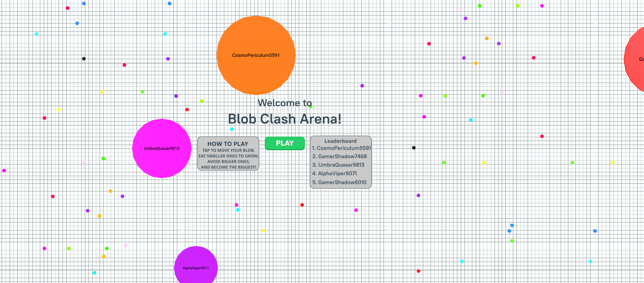The height and width of the screenshot is (283, 644).
Task: Select UmbraQuasar9813 leaderboard entry
Action: pyautogui.click(x=338, y=165)
